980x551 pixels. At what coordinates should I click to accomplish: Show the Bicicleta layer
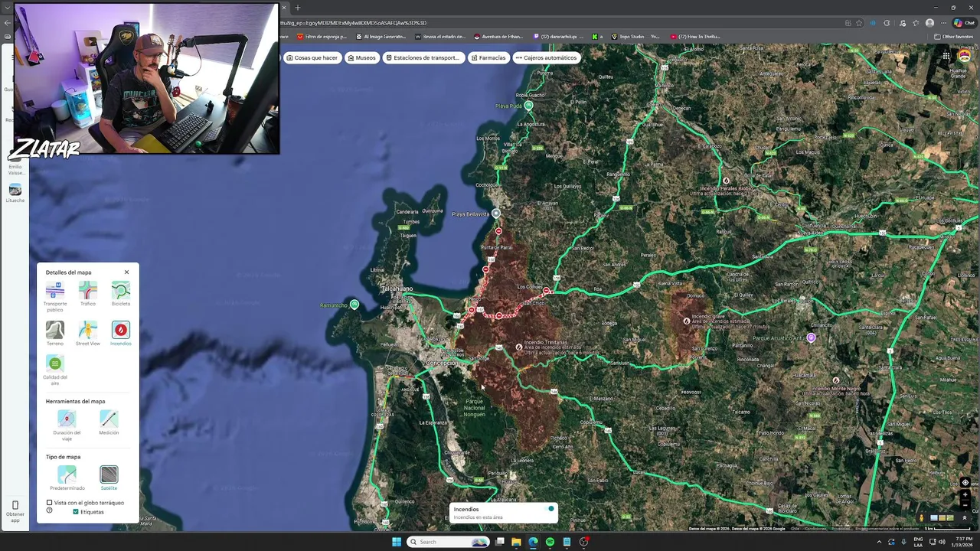(121, 290)
